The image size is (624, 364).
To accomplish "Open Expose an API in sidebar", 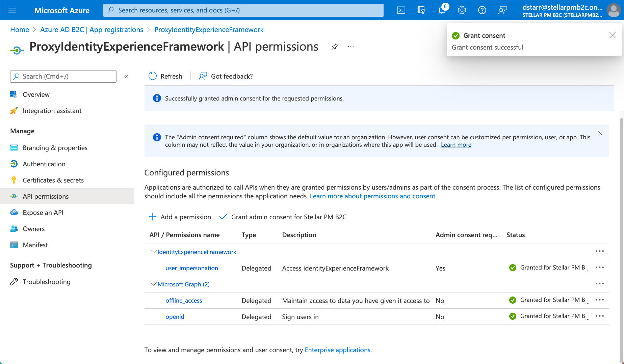I will coord(43,213).
